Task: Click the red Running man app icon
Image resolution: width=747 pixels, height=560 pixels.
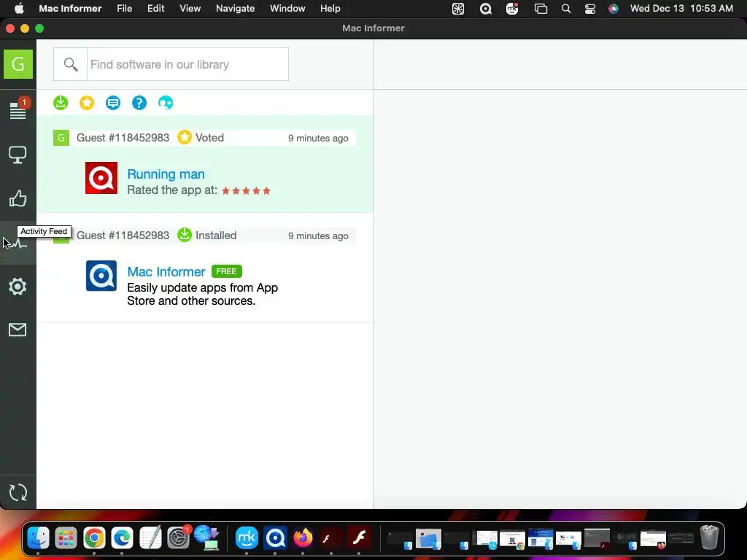Action: tap(101, 178)
